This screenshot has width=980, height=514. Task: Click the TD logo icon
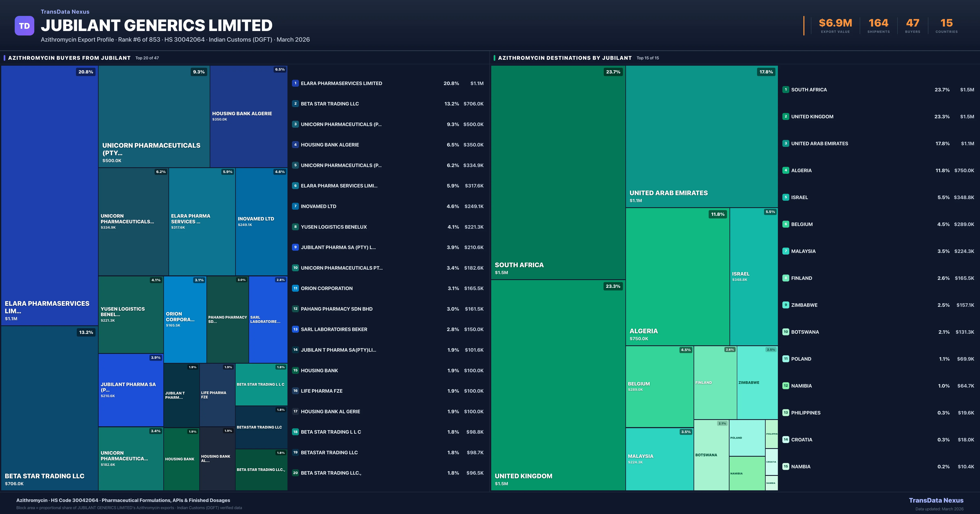(x=24, y=26)
